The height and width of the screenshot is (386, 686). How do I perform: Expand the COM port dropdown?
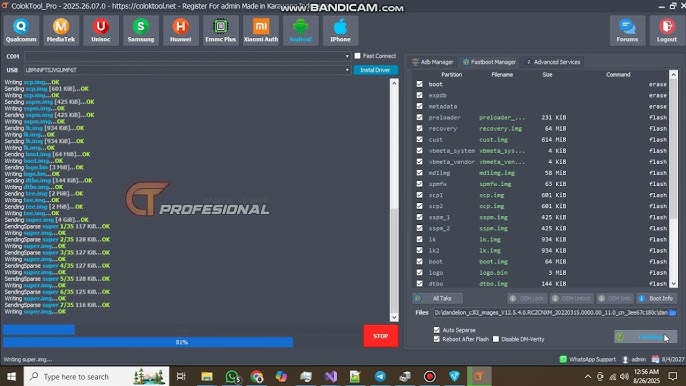(347, 56)
